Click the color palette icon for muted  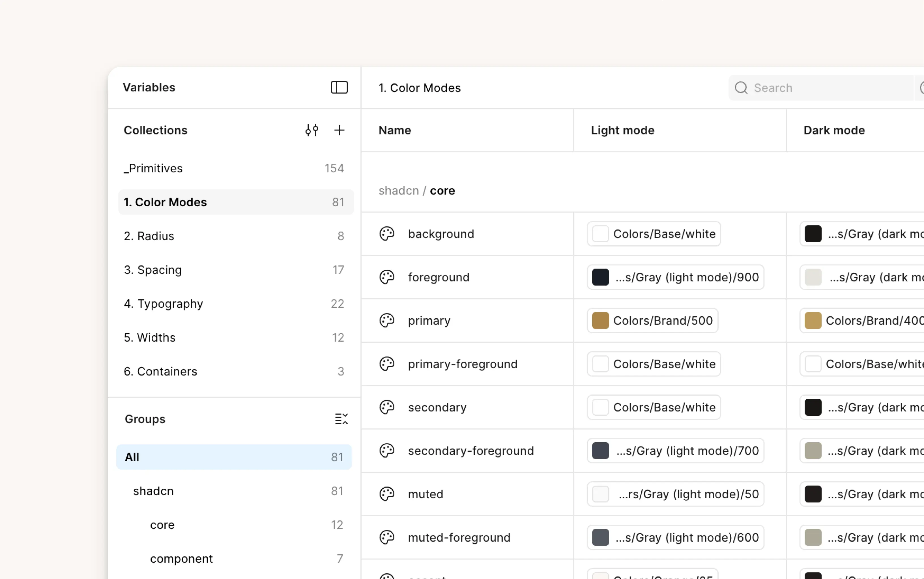coord(386,494)
